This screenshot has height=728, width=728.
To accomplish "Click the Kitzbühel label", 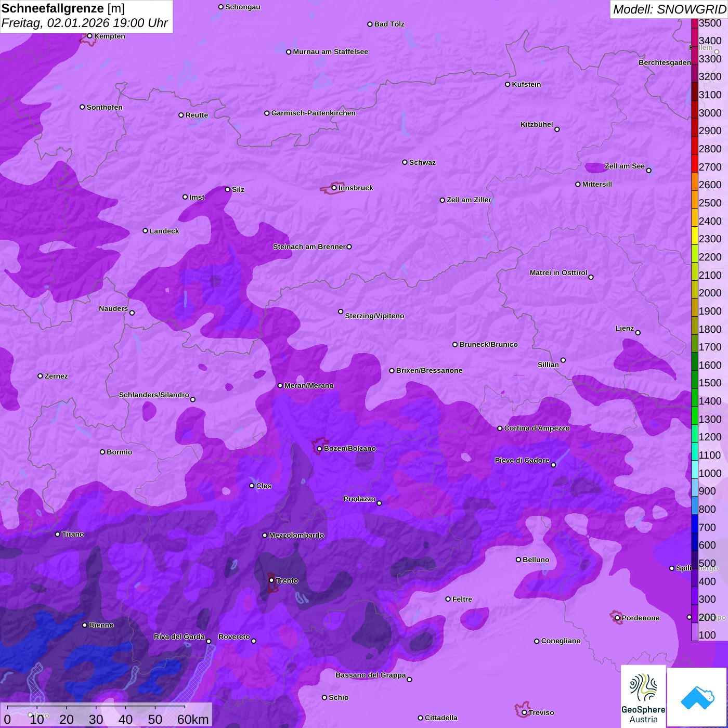I will click(537, 124).
